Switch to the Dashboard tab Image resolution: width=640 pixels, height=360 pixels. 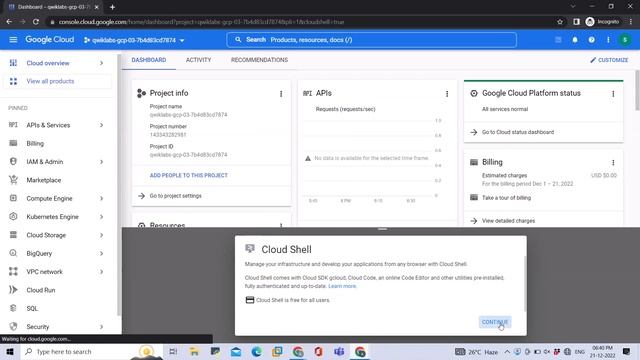149,60
